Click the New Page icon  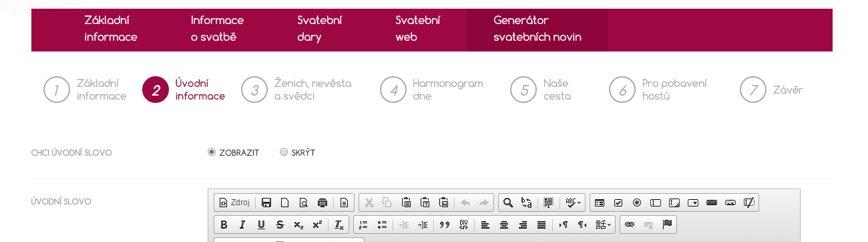284,203
